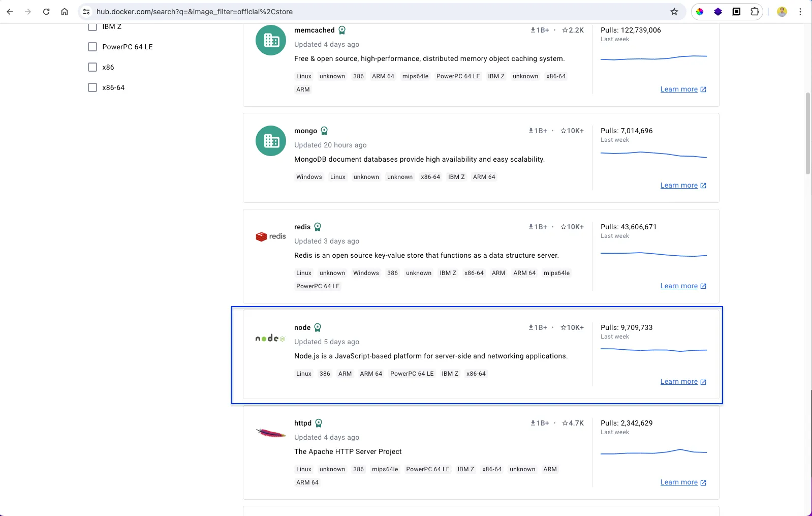The image size is (812, 516).
Task: Click 'Pulls: 122,739,006' text
Action: coord(631,30)
